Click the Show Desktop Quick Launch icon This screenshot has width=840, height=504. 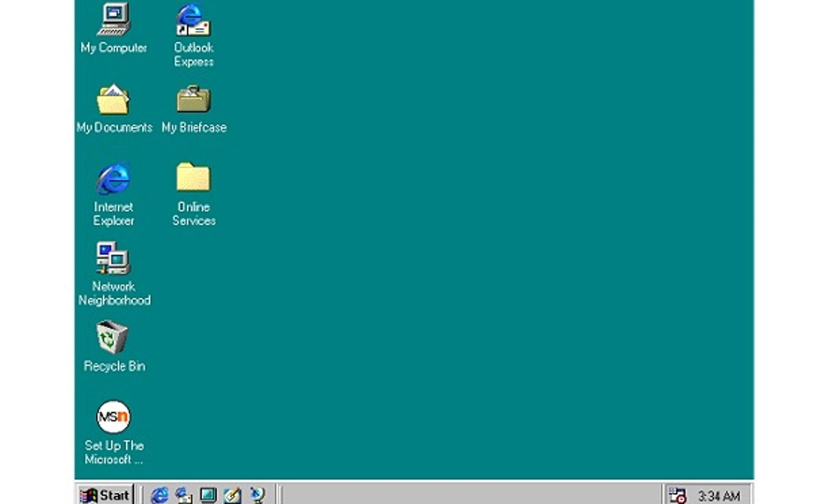(208, 494)
